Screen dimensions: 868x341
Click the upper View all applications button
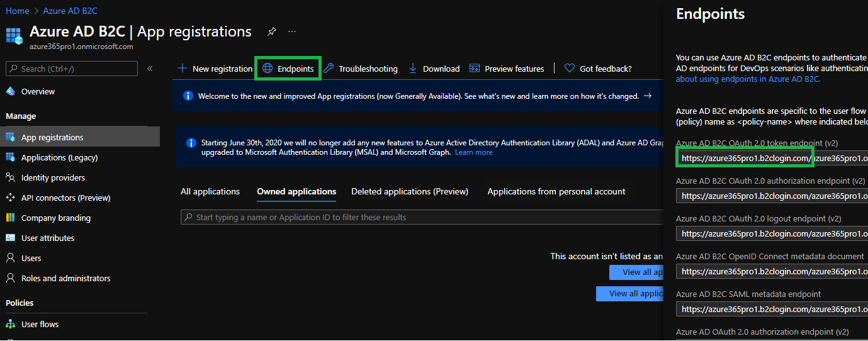click(636, 272)
